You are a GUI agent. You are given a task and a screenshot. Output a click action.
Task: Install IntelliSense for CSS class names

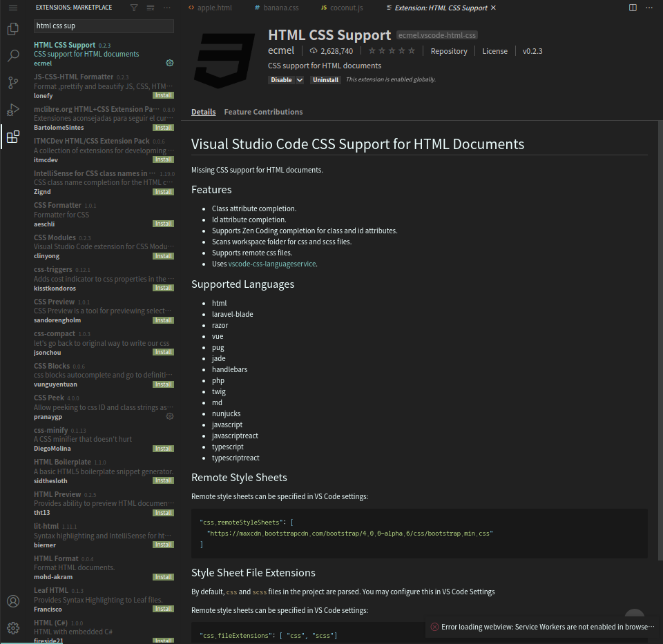pyautogui.click(x=163, y=192)
